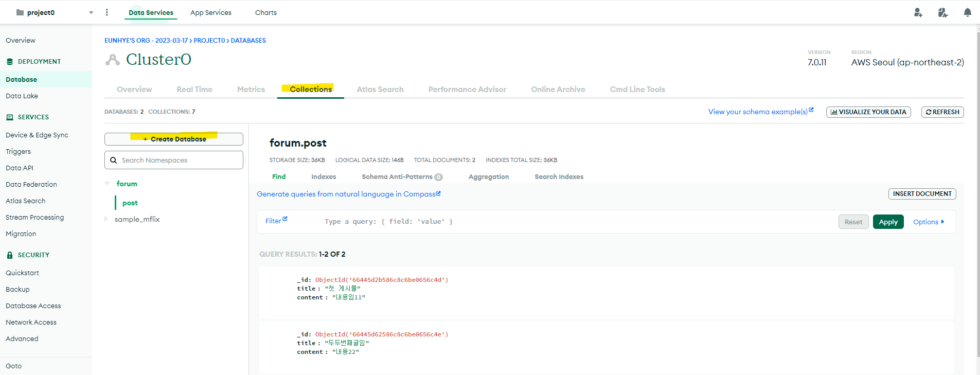Focus the Search Namespaces field
Viewport: 980px width, 375px height.
pos(174,160)
